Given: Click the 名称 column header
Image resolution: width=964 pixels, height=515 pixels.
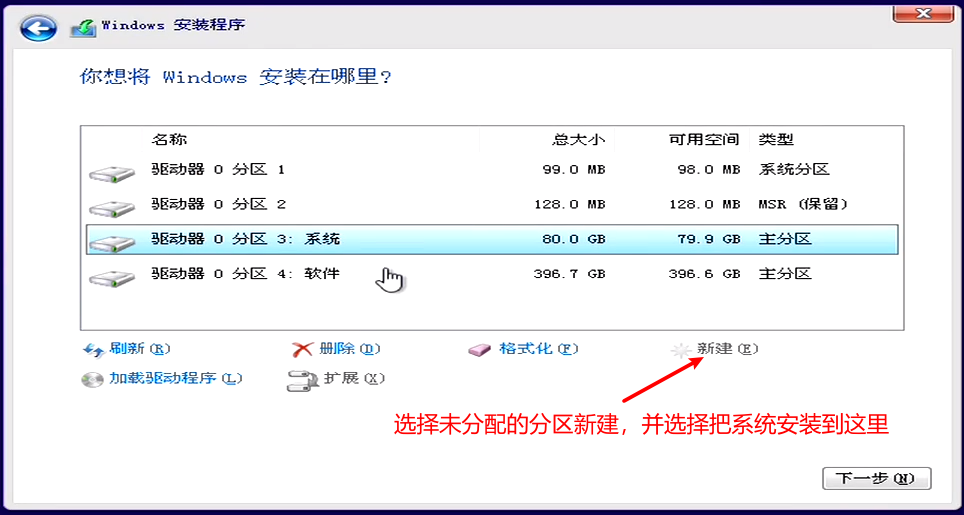Looking at the screenshot, I should 169,140.
